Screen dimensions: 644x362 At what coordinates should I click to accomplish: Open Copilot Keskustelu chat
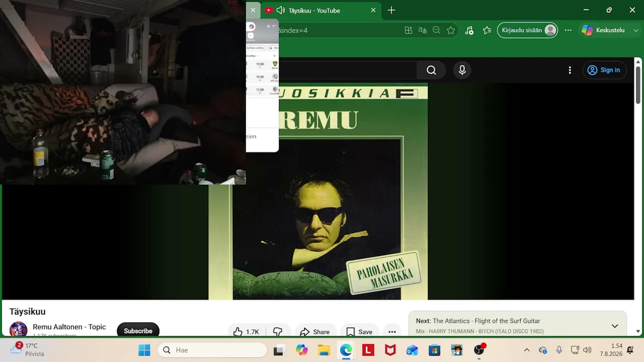click(x=604, y=30)
